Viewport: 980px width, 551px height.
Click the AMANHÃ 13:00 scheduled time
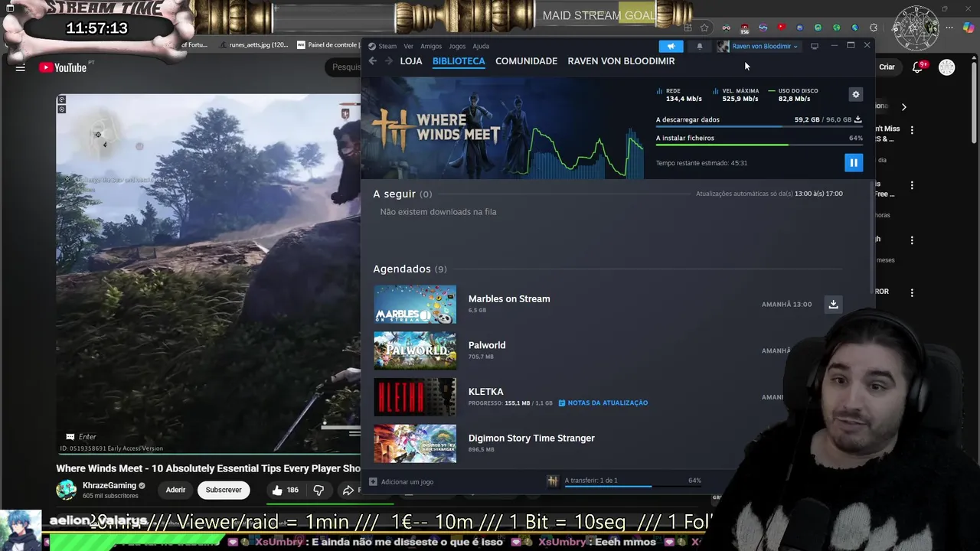click(x=786, y=305)
